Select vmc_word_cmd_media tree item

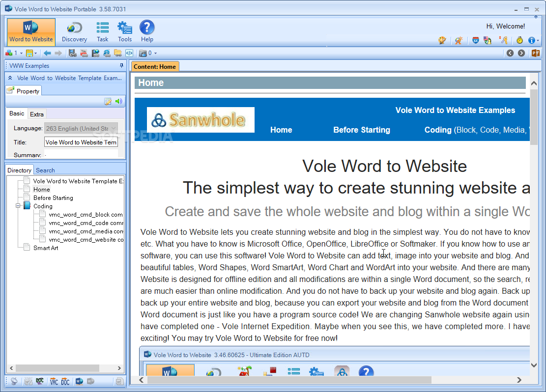86,231
